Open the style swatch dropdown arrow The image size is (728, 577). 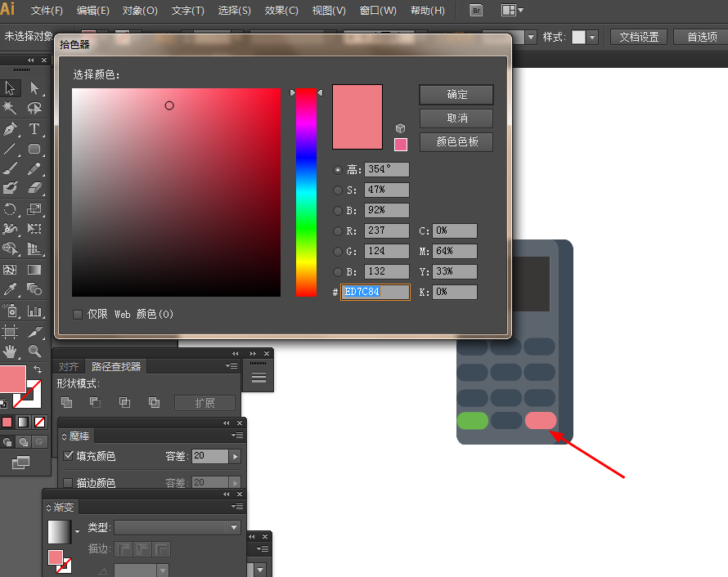(x=592, y=37)
